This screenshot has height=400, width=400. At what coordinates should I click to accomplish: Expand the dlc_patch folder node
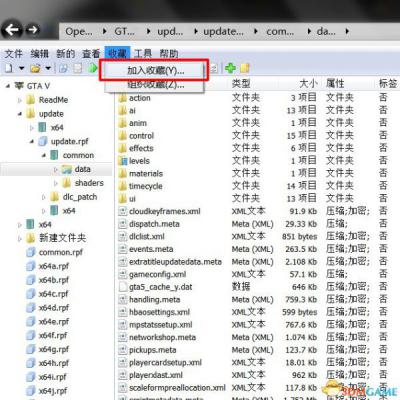[x=43, y=197]
